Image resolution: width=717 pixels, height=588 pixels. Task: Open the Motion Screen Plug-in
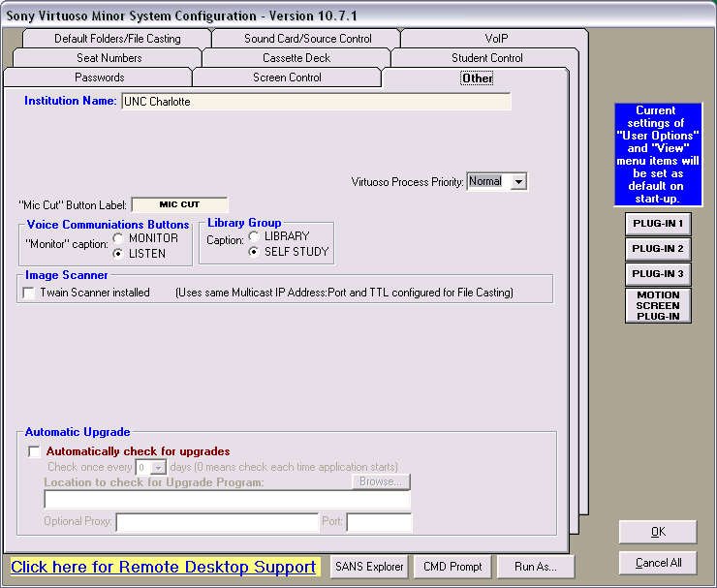coord(658,305)
